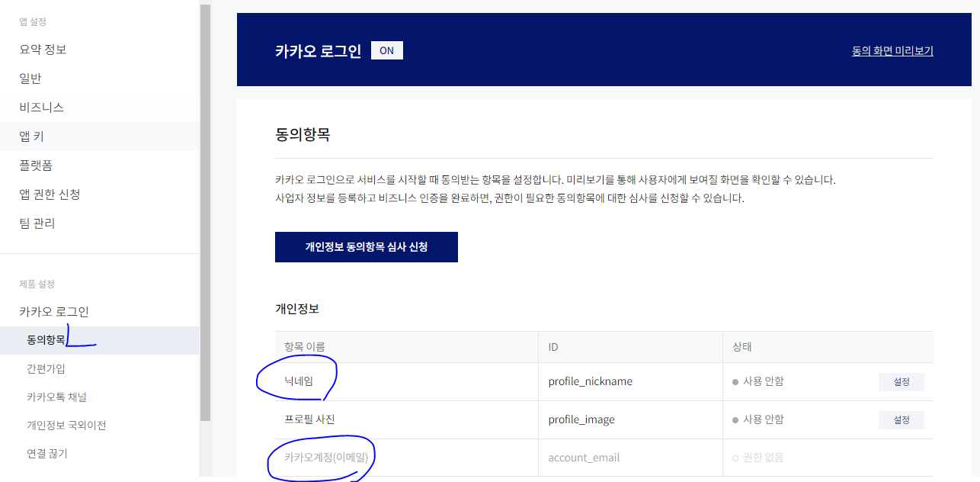
Task: Select 카카오 로그인 in sidebar
Action: pyautogui.click(x=54, y=311)
